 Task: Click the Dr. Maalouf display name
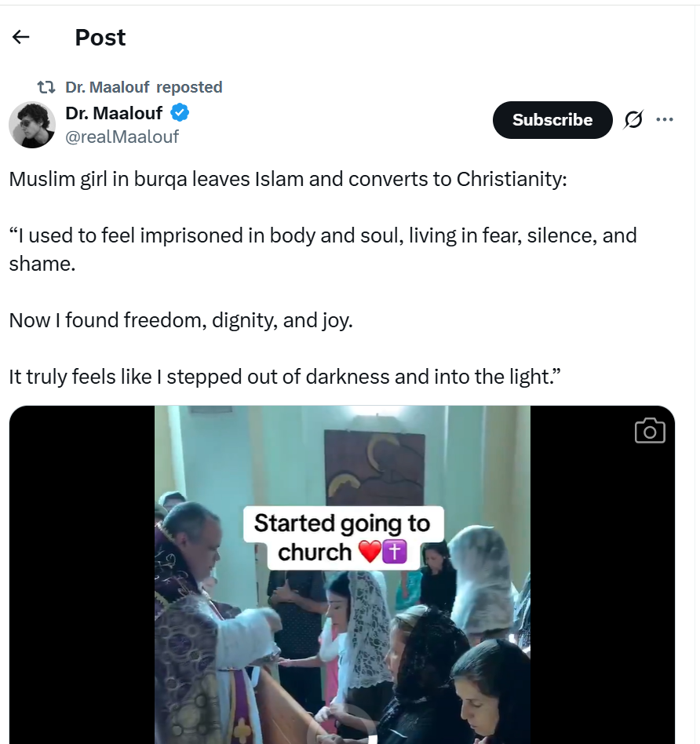click(114, 113)
